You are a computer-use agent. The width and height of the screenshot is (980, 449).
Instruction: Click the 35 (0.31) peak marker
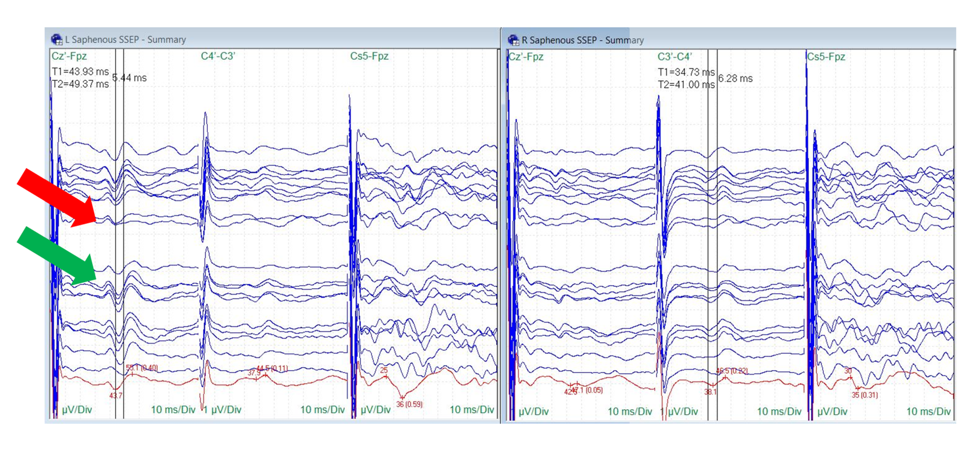tap(865, 395)
